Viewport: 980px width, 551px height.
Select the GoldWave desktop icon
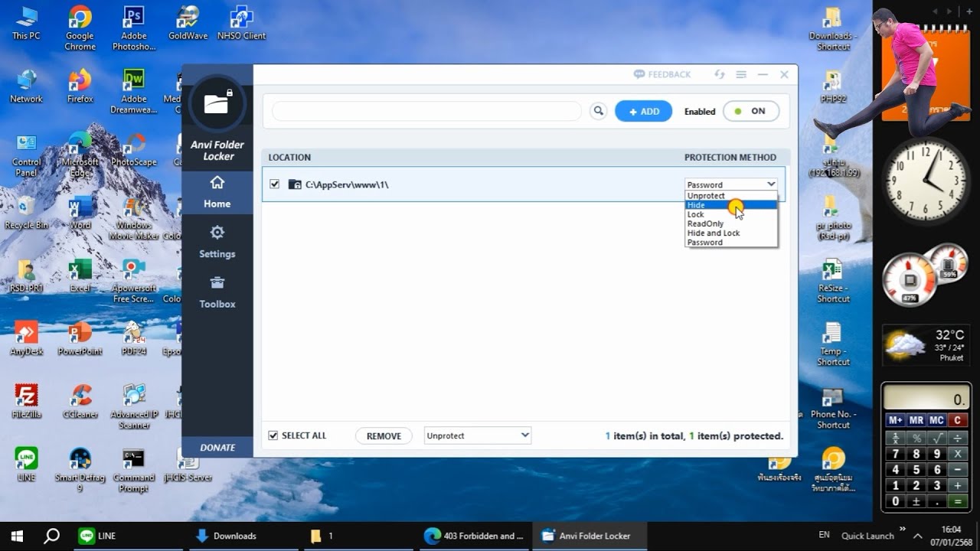pos(188,23)
